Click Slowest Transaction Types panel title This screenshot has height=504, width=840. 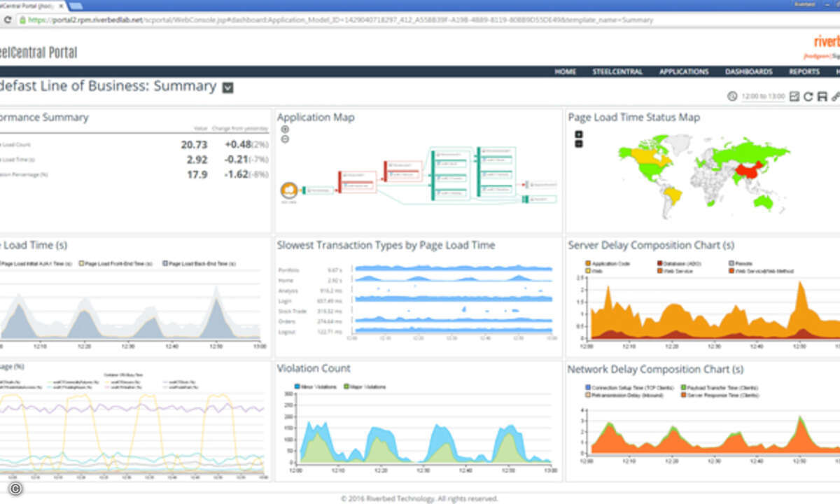coord(386,245)
